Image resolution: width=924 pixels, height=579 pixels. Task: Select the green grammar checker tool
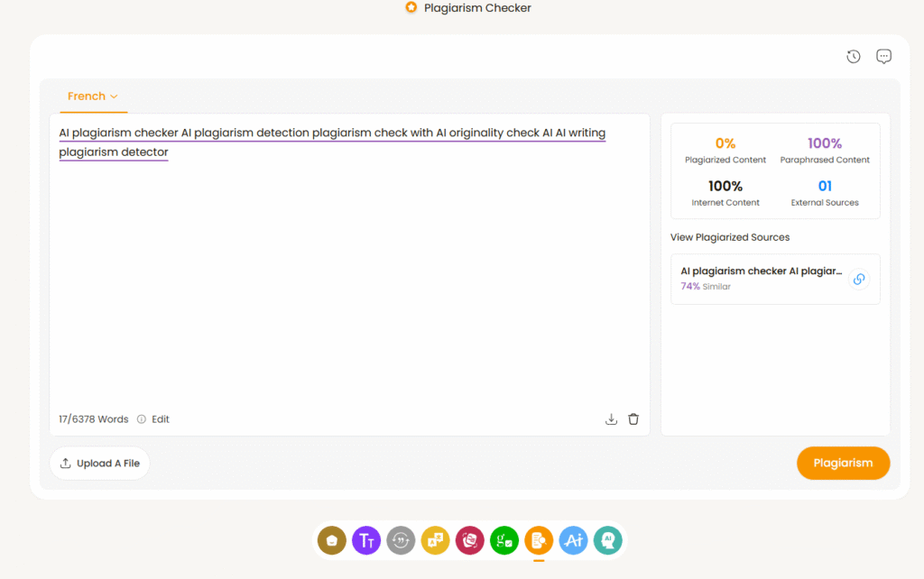tap(504, 540)
